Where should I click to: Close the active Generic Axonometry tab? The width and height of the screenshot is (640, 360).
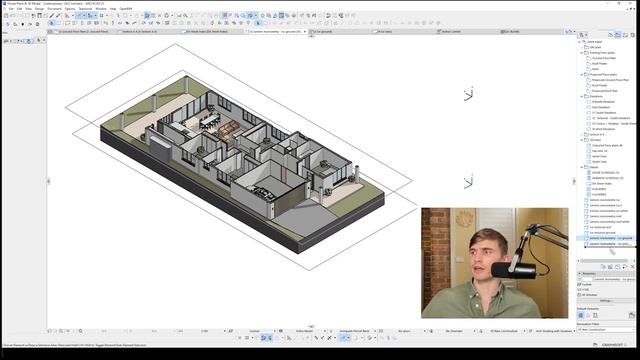click(x=304, y=31)
